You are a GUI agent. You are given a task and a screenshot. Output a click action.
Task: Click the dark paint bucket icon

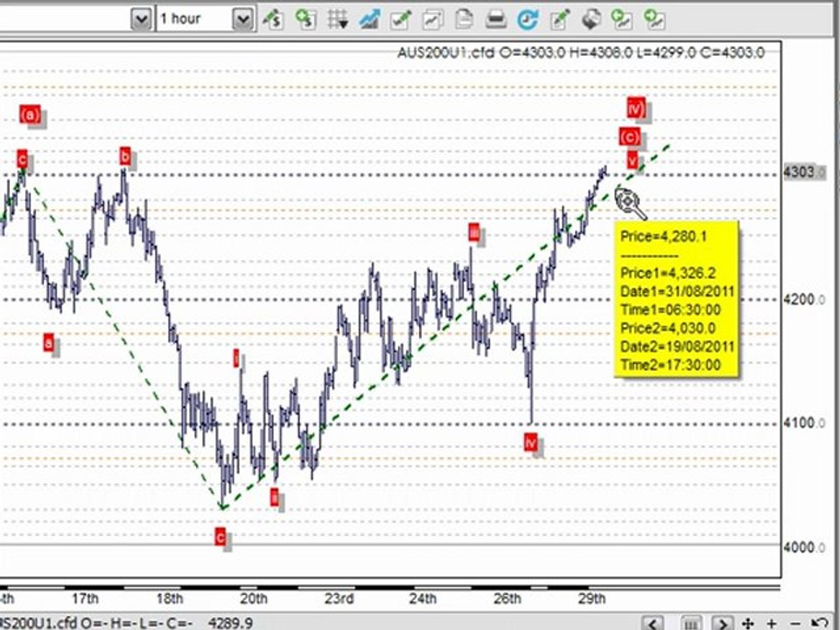pyautogui.click(x=591, y=20)
